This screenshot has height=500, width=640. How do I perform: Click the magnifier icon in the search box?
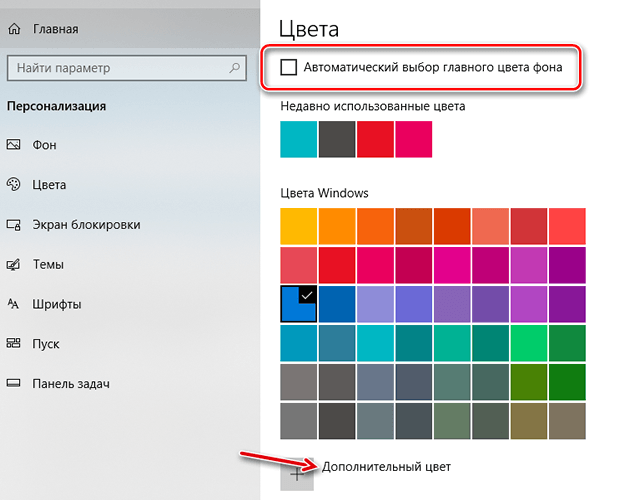(x=234, y=68)
